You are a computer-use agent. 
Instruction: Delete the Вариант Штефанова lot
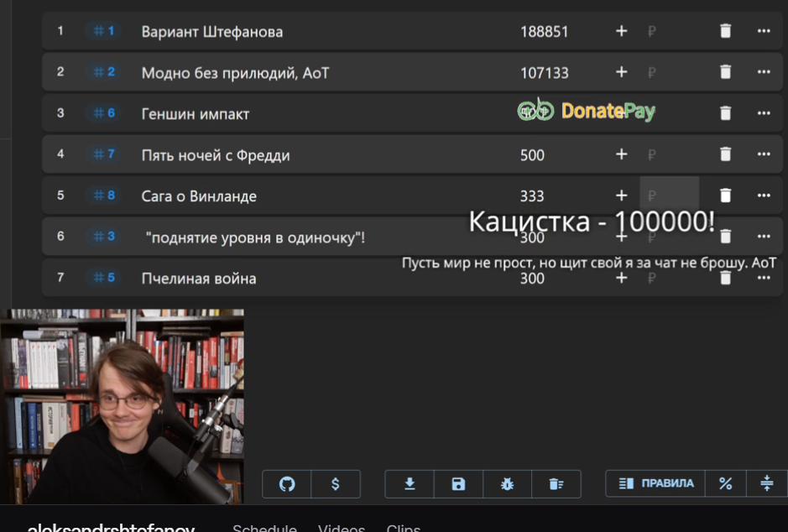point(725,31)
